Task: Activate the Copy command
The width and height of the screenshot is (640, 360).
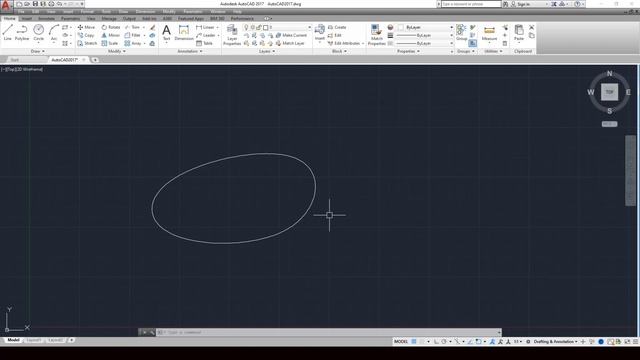Action: coord(86,36)
